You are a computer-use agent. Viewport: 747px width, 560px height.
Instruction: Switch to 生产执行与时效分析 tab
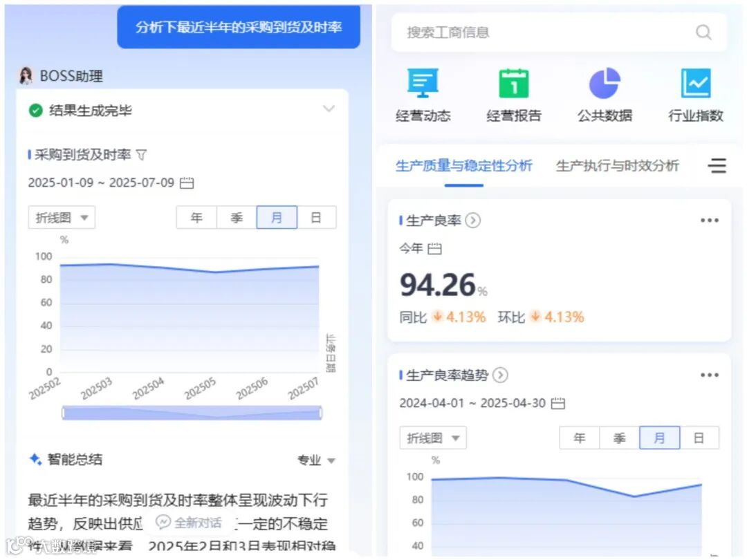point(618,166)
